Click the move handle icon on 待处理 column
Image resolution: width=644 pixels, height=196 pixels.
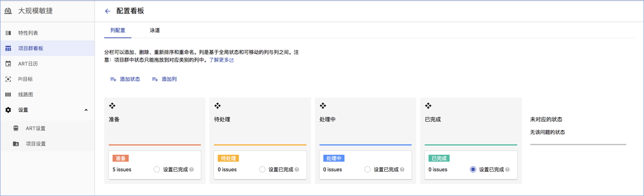218,106
